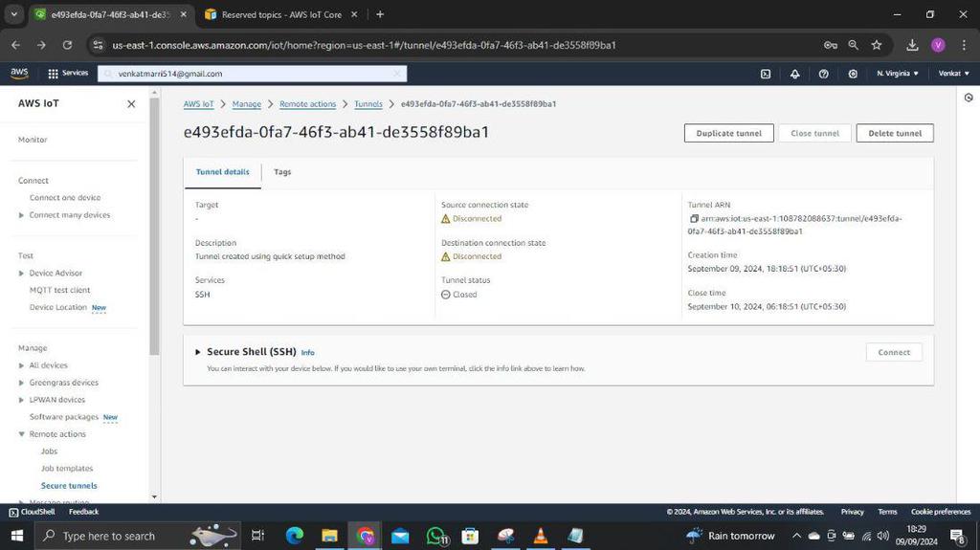Close the AWS IoT navigation panel

tap(131, 103)
